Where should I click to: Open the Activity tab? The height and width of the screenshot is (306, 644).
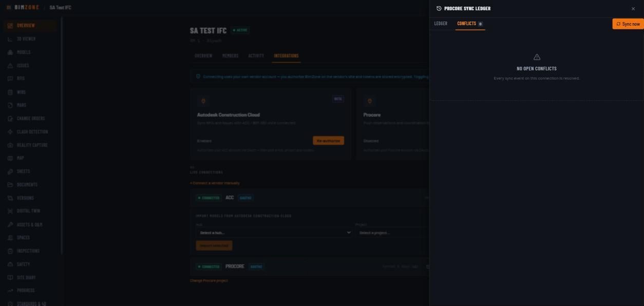point(256,56)
